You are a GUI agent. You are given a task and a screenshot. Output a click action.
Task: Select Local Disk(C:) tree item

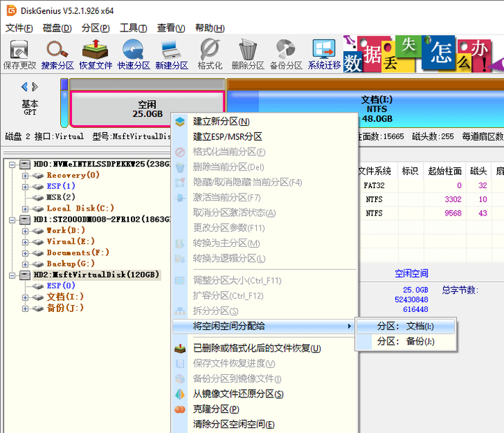click(80, 208)
